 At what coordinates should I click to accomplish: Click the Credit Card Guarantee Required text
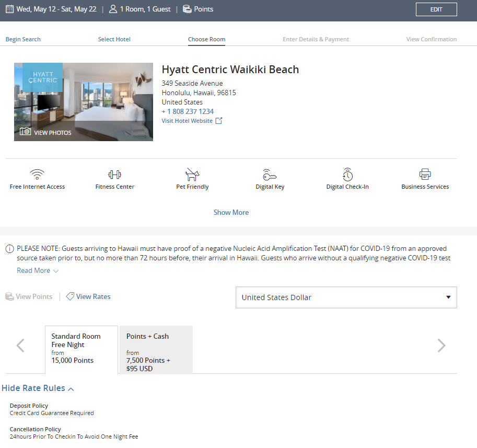click(x=52, y=413)
